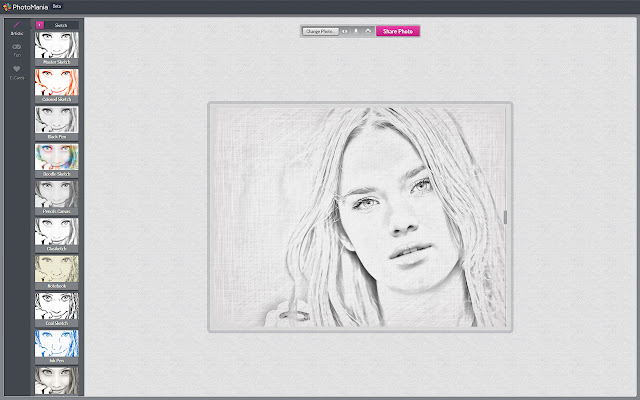Click the compare original arrows icon

click(345, 31)
